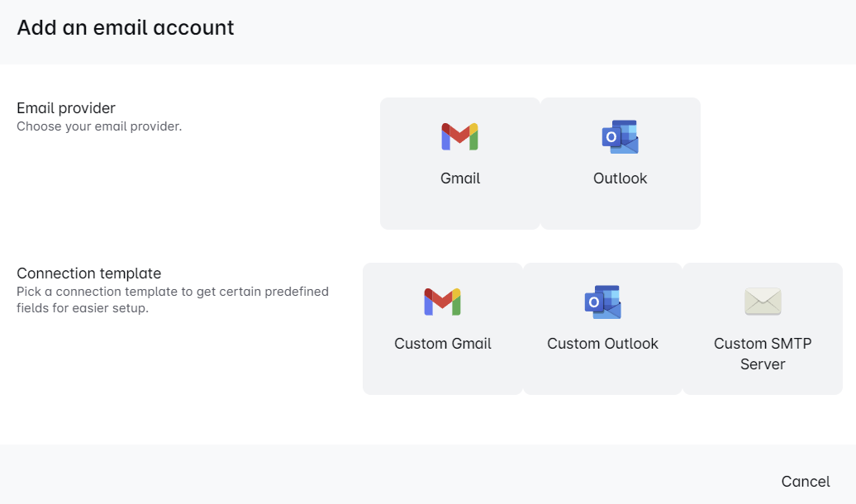856x504 pixels.
Task: Click the Custom Outlook logo icon
Action: coord(602,302)
